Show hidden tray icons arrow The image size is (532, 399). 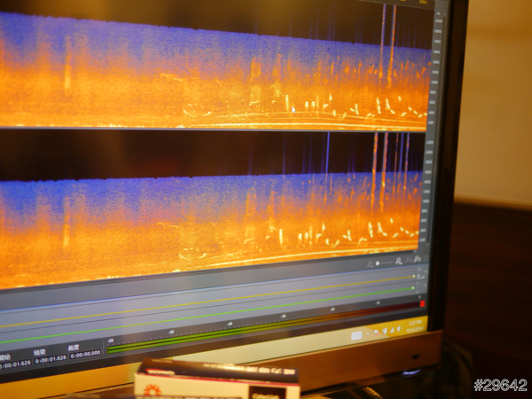[368, 334]
